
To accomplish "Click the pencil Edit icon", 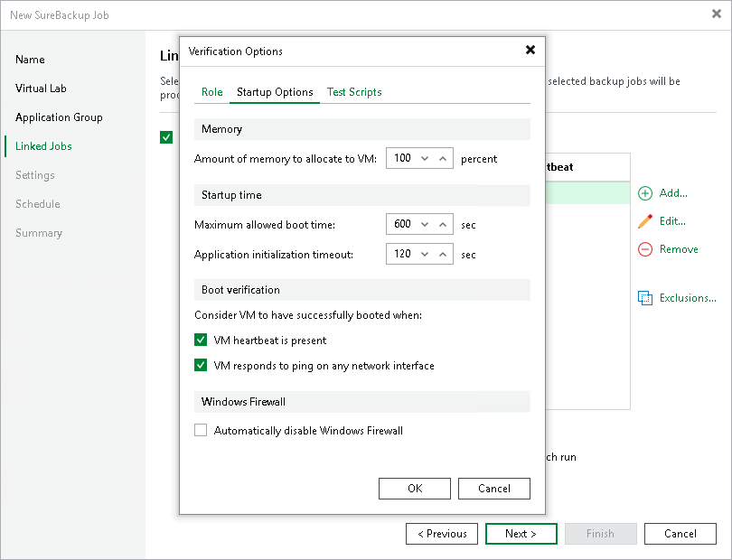I will click(644, 221).
